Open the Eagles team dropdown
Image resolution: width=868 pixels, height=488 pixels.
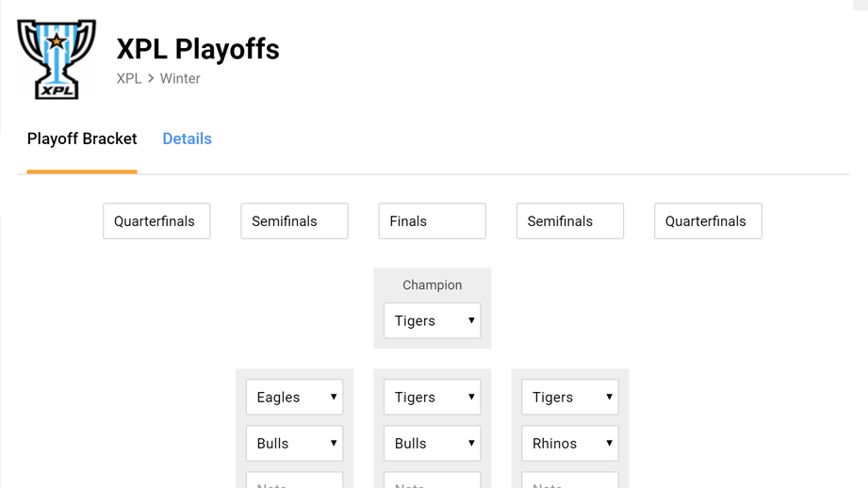click(x=294, y=398)
